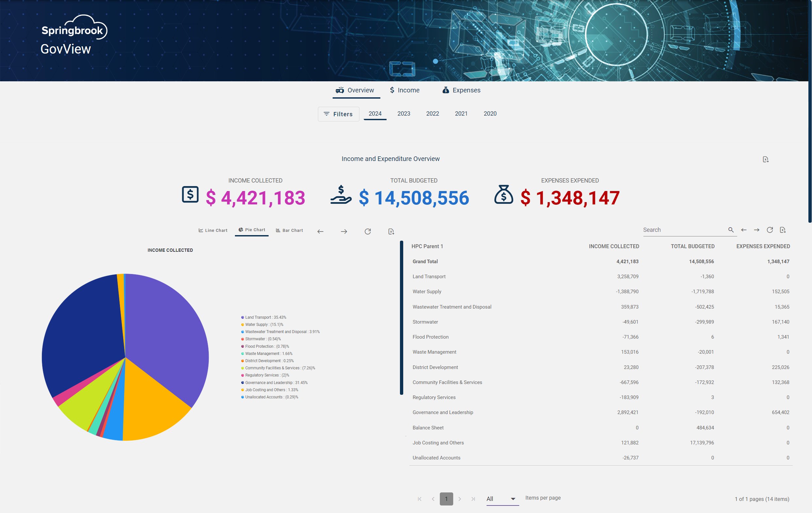Select the 2022 year filter
The width and height of the screenshot is (812, 513).
tap(432, 114)
